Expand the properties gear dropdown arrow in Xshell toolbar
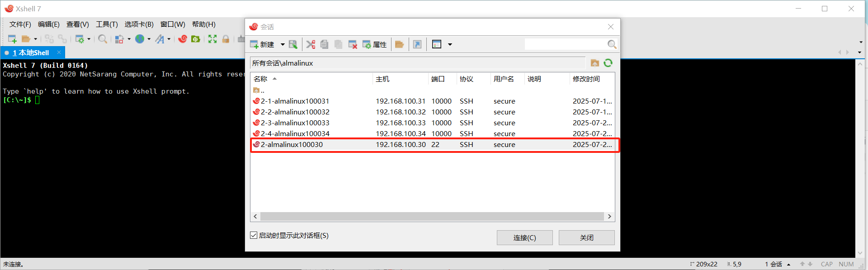The image size is (868, 270). 89,39
